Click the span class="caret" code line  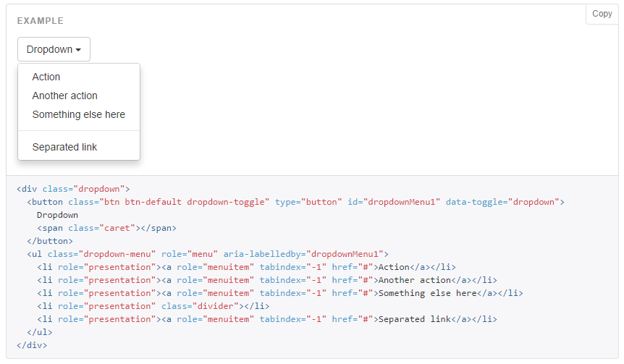[x=106, y=228]
